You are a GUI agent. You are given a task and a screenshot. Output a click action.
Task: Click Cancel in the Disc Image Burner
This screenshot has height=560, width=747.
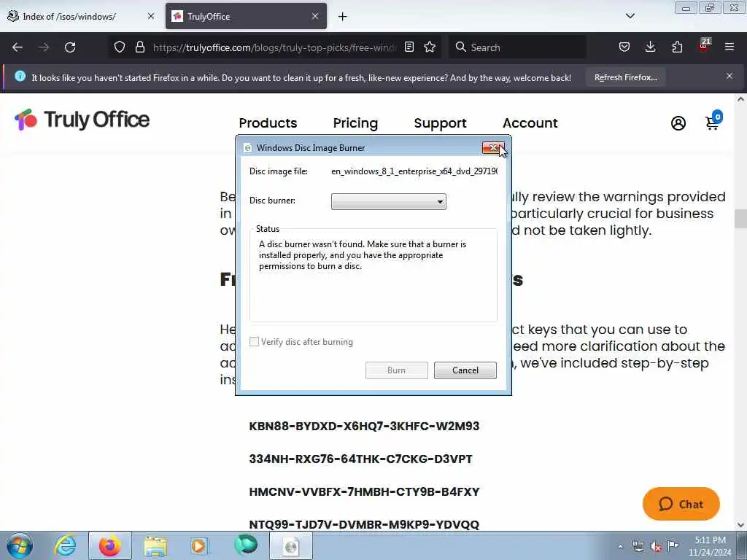(x=465, y=370)
